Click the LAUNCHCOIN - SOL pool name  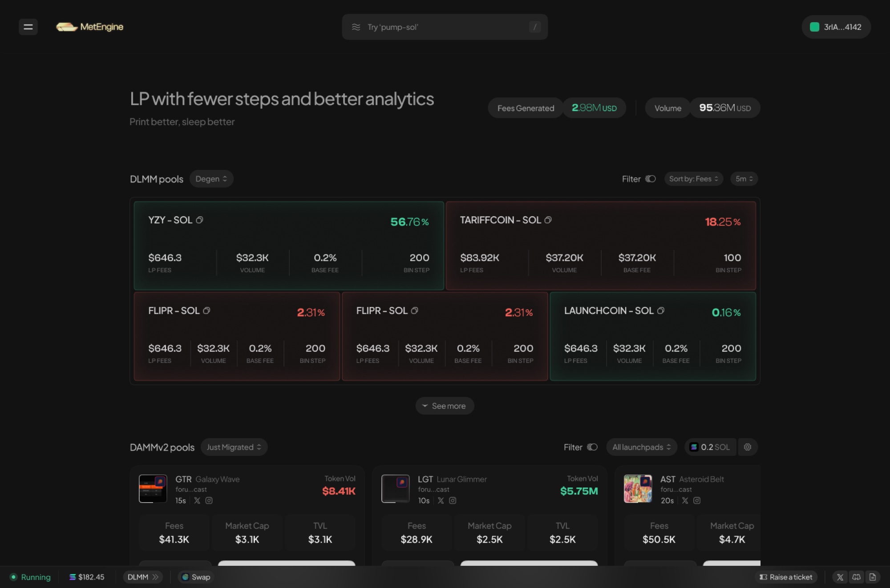click(x=609, y=311)
